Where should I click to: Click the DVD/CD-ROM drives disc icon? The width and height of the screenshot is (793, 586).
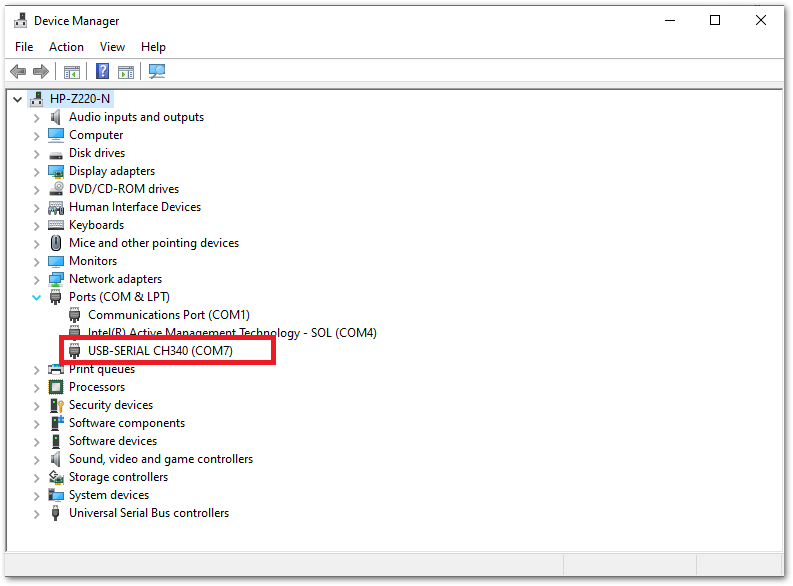(x=56, y=189)
